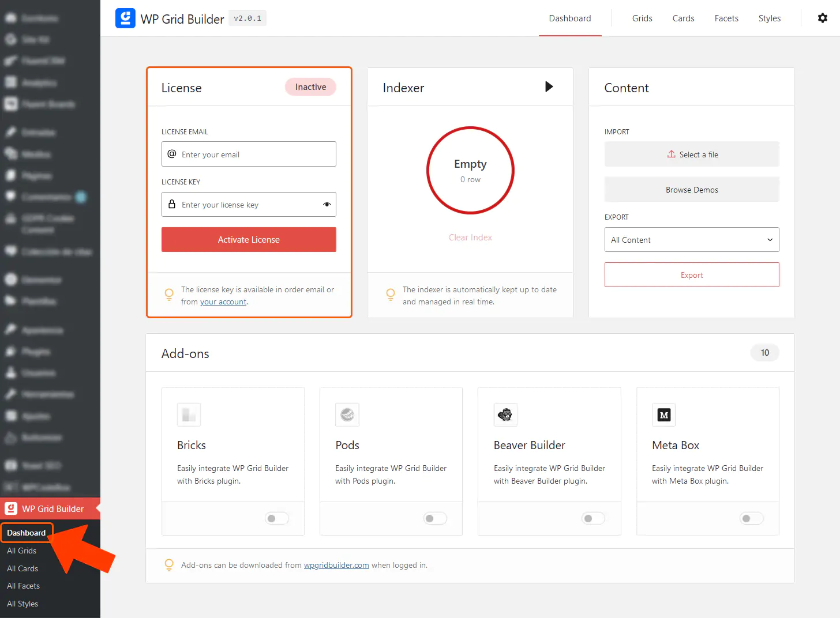Viewport: 840px width, 618px height.
Task: Click the WP Grid Builder logo icon
Action: click(x=125, y=18)
